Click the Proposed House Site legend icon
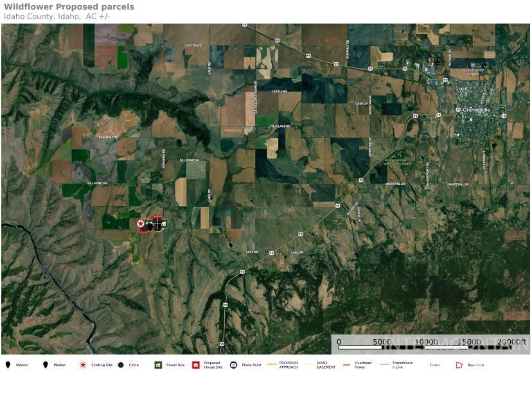The height and width of the screenshot is (411, 532). [196, 365]
